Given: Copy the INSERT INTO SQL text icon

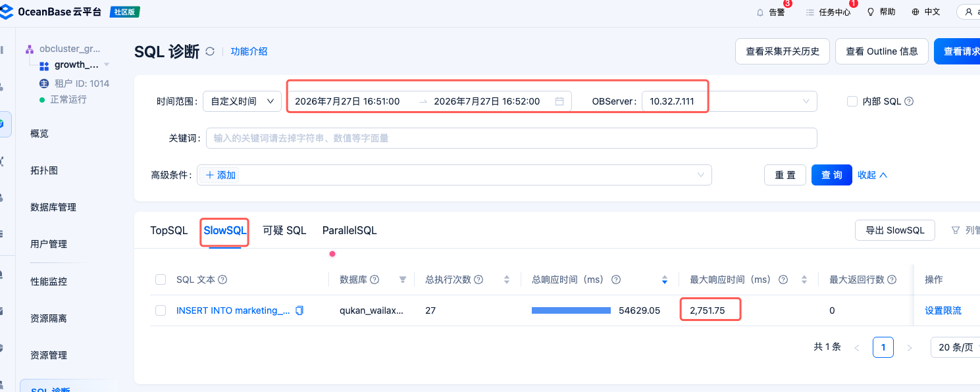Looking at the screenshot, I should click(299, 310).
